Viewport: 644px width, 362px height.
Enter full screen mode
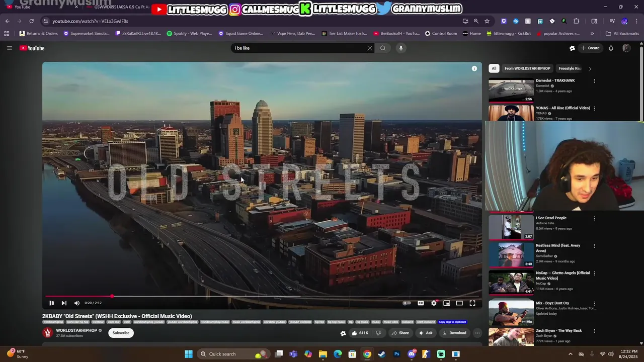[x=472, y=303]
